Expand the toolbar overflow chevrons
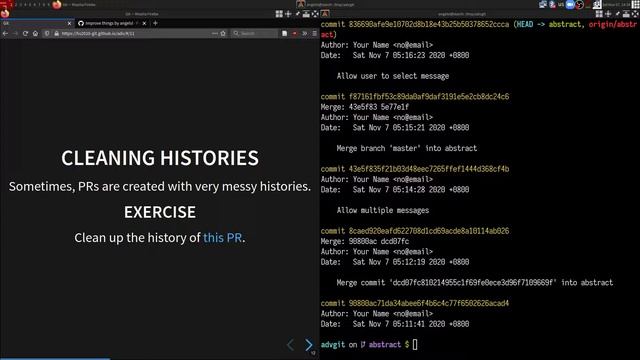Screen dimensions: 640x360 tap(304, 33)
